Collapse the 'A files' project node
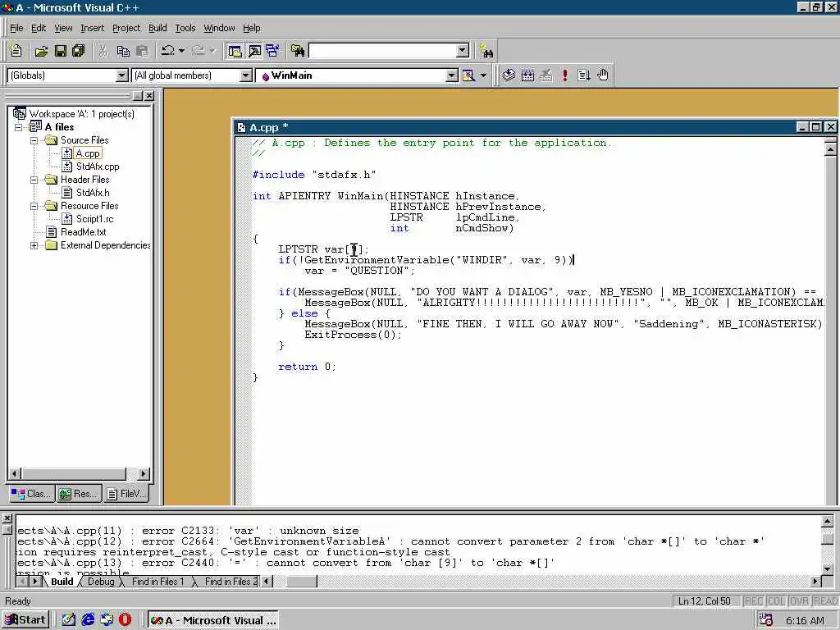This screenshot has width=840, height=630. (x=19, y=127)
